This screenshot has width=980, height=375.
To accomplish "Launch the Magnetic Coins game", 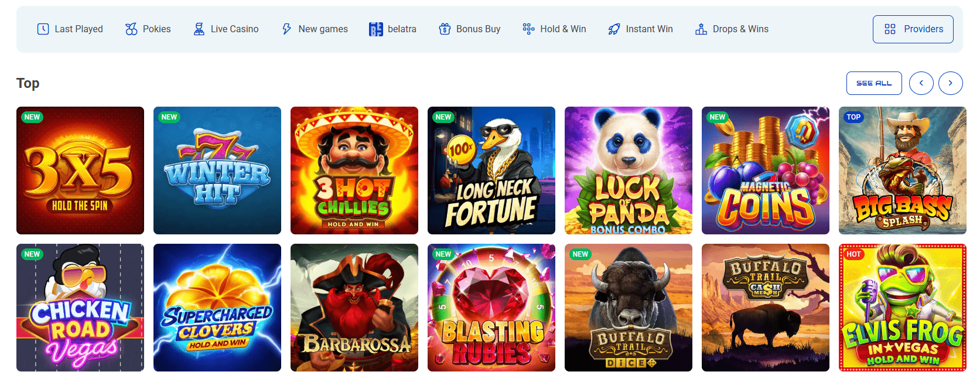I will pyautogui.click(x=766, y=171).
